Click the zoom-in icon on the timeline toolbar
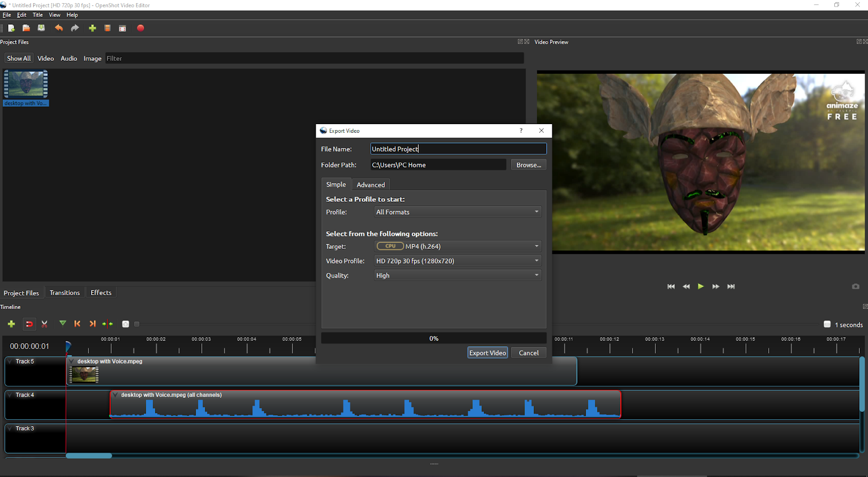The height and width of the screenshot is (477, 868). tap(125, 324)
